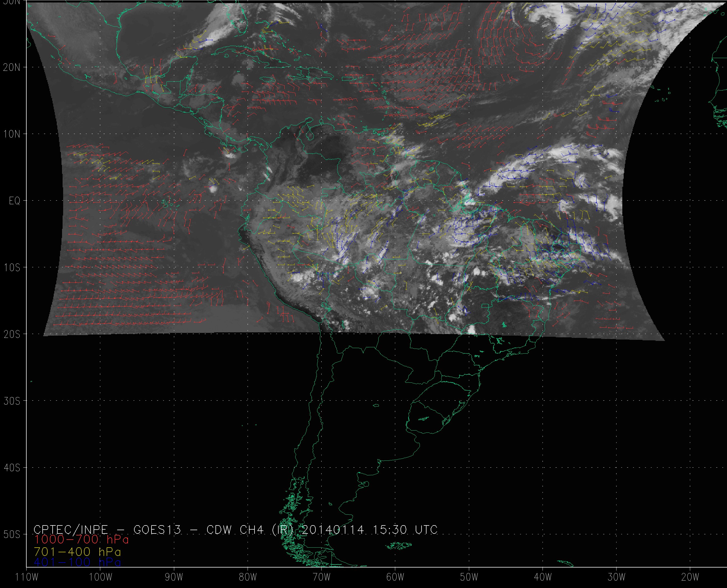Click the blue 401-100 hPa legend entry
The width and height of the screenshot is (727, 588).
coord(77,562)
